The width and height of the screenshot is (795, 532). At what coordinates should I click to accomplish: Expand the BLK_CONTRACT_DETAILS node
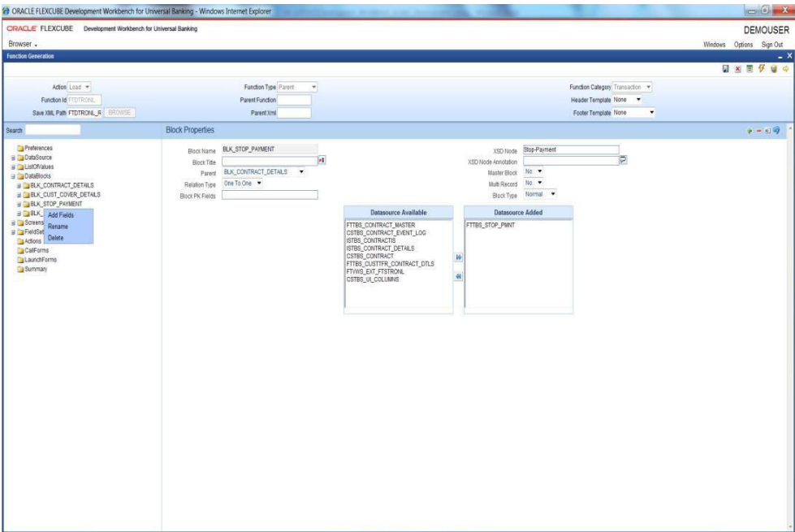19,186
